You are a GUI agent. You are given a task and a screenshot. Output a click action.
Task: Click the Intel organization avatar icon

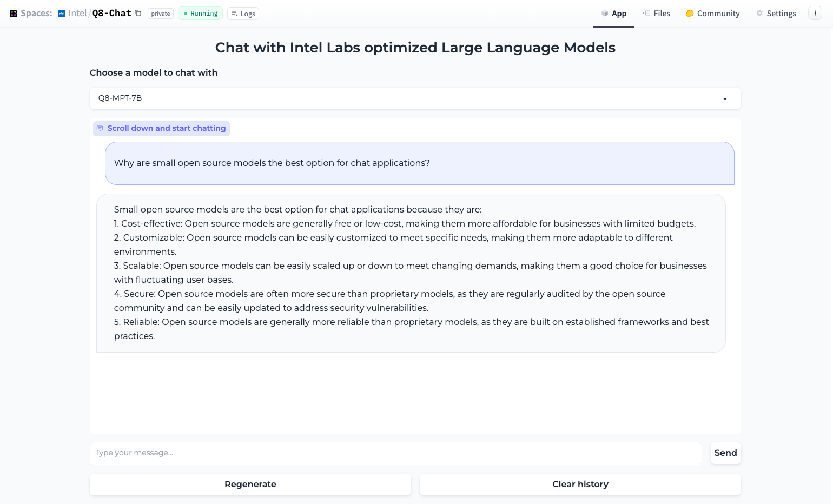(x=62, y=14)
